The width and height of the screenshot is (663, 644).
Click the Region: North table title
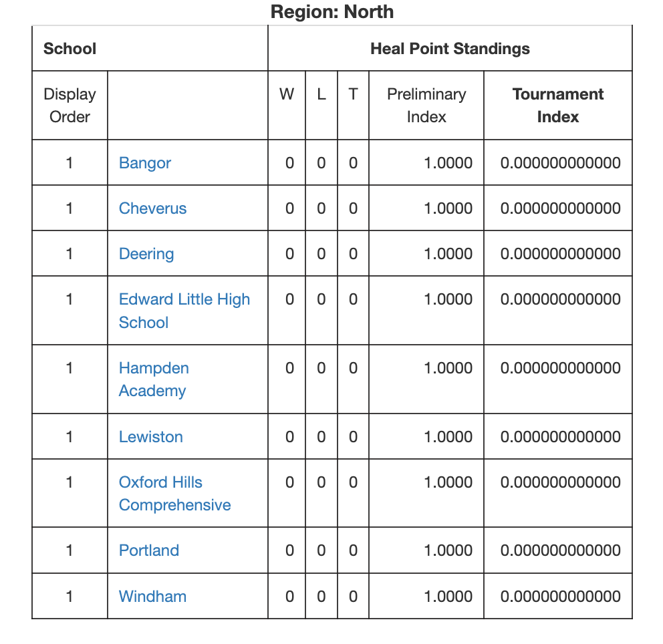(x=332, y=11)
